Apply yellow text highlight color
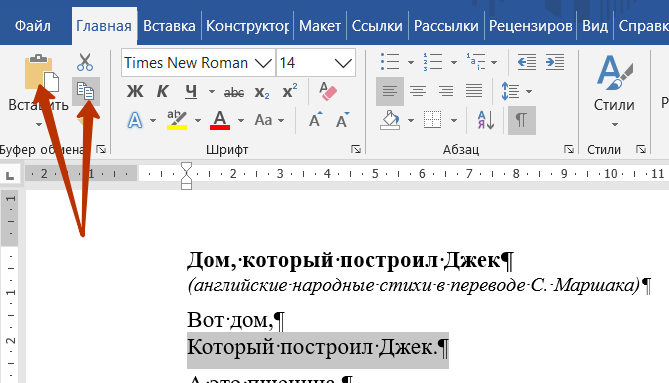Image resolution: width=669 pixels, height=383 pixels. click(177, 120)
